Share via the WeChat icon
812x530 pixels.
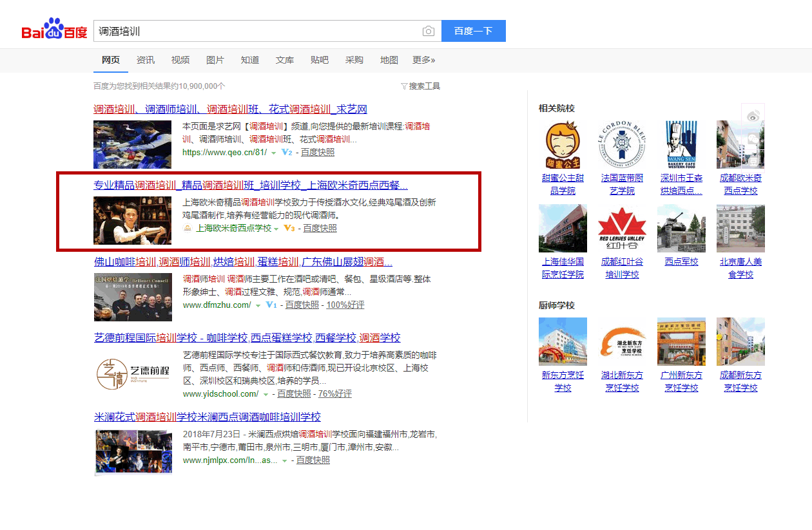[753, 137]
